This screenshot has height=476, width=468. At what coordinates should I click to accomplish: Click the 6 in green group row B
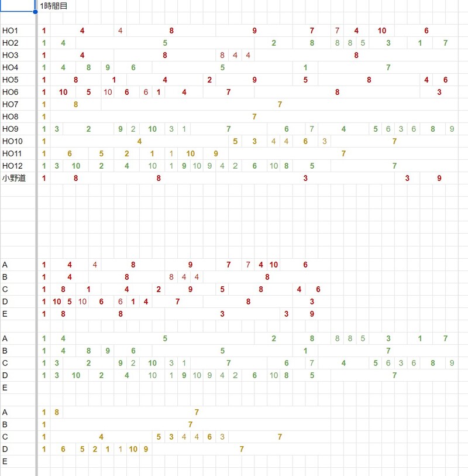click(x=133, y=351)
